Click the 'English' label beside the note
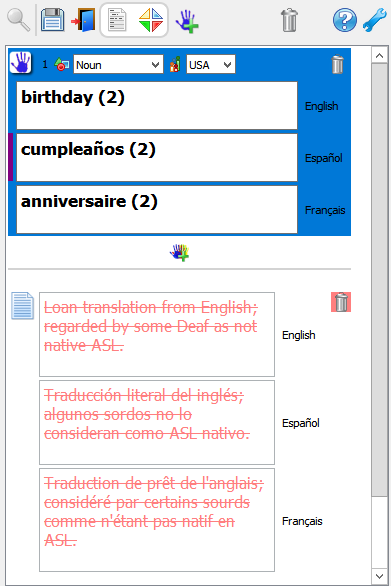This screenshot has height=586, width=391. (299, 335)
